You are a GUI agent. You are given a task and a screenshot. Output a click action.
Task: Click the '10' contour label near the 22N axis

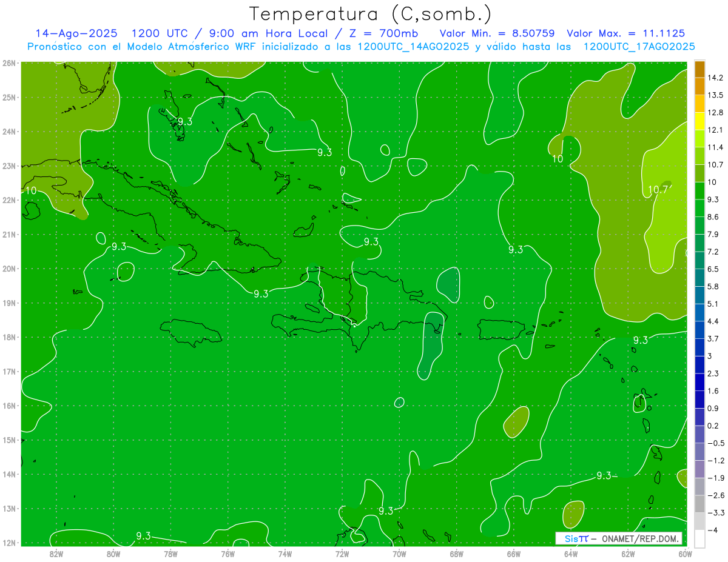(30, 190)
